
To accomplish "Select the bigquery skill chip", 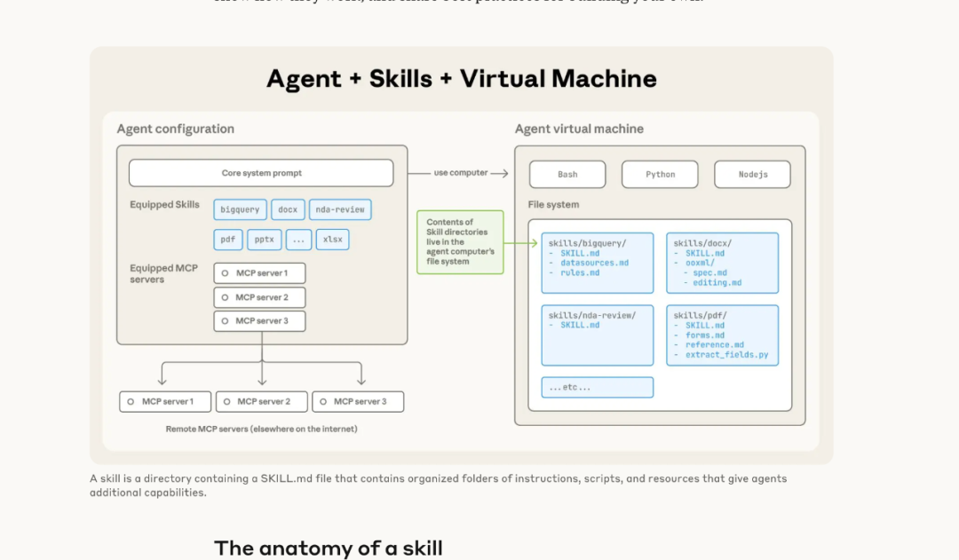I will (240, 209).
